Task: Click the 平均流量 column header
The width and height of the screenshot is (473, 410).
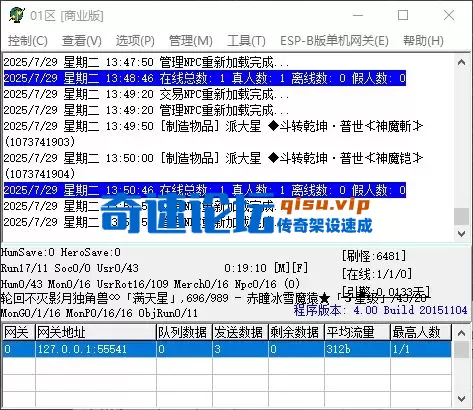Action: 357,332
